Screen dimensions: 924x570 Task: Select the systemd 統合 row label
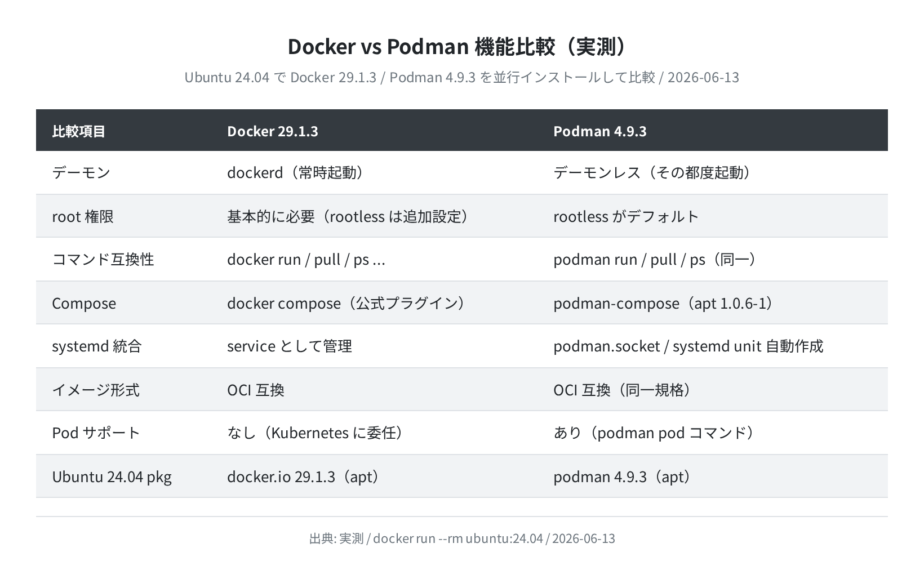(x=97, y=346)
